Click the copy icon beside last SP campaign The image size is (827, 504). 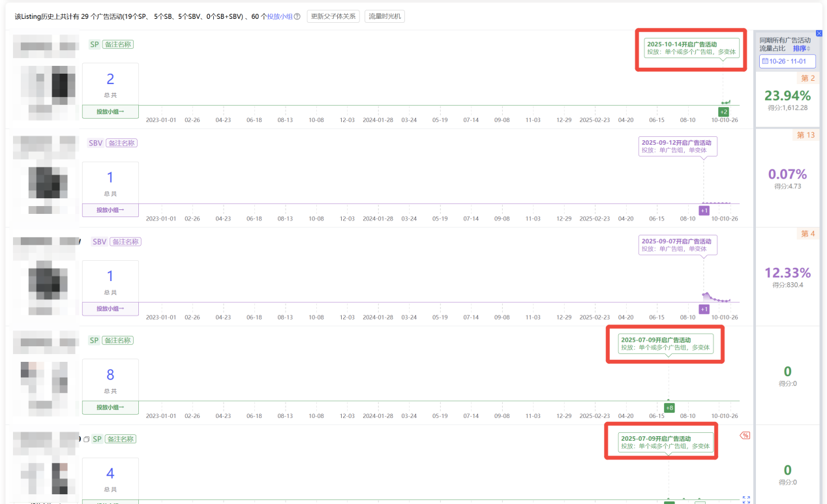(86, 439)
